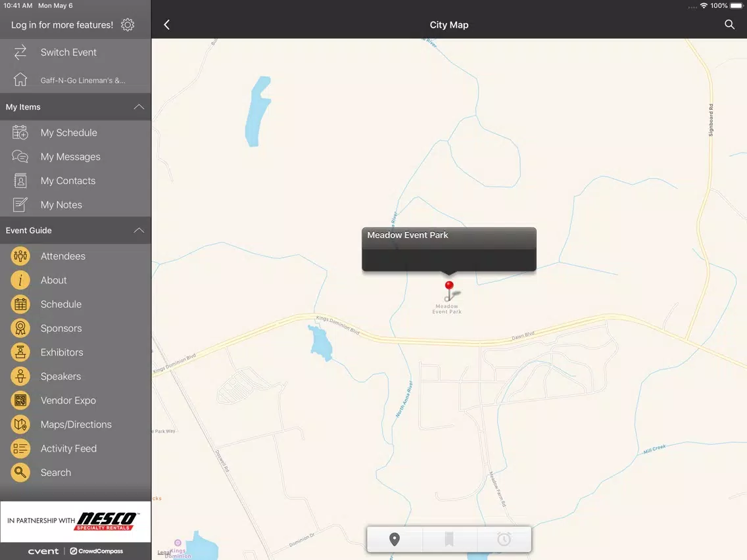This screenshot has width=747, height=560.
Task: Open the Attendees list entry
Action: coord(75,256)
